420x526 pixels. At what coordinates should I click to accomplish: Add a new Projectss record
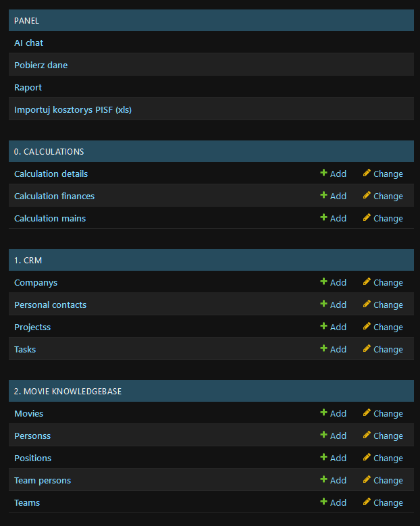point(333,327)
